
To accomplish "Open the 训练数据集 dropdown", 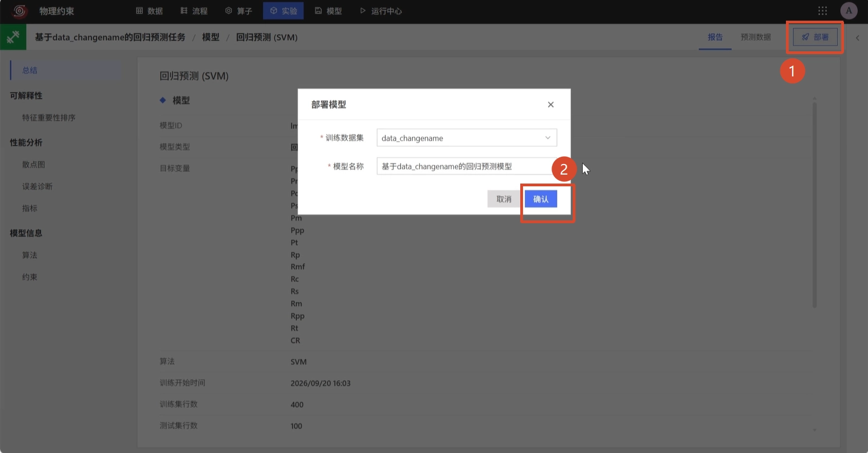I will (x=467, y=138).
